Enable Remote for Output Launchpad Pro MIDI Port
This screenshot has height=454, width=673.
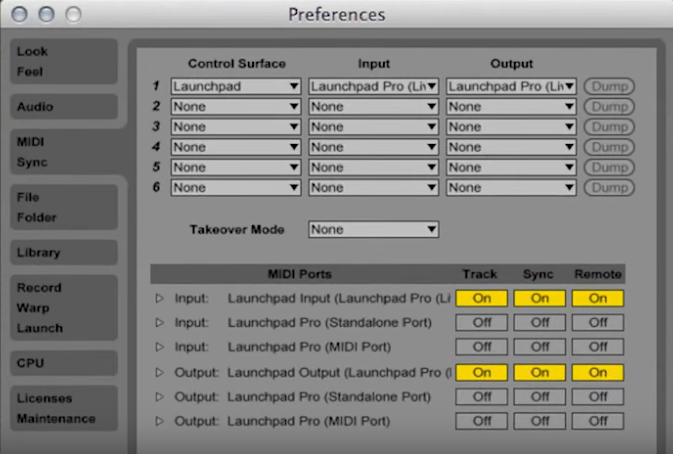(597, 421)
